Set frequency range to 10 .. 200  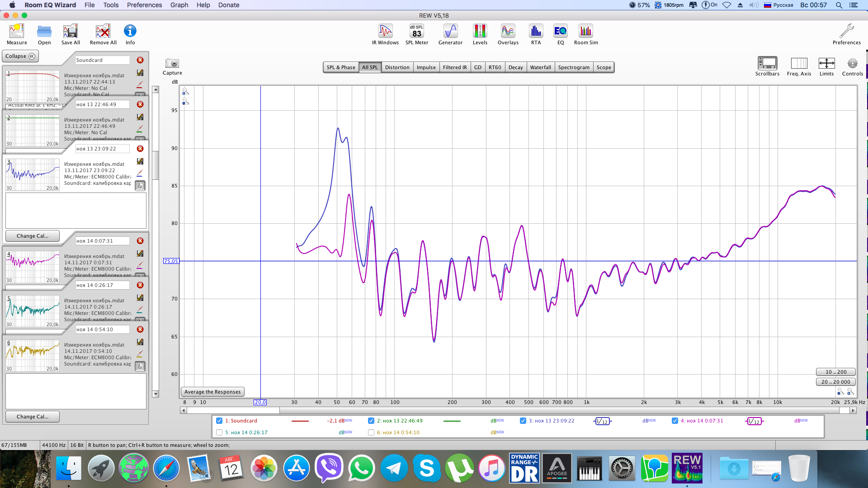[x=835, y=372]
